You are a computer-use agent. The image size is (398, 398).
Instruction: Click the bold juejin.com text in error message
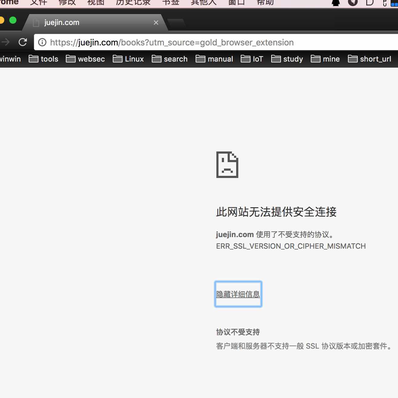coord(235,234)
